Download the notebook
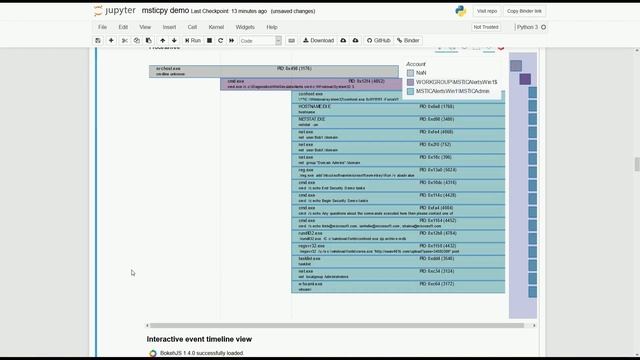The height and width of the screenshot is (360, 640). (318, 40)
